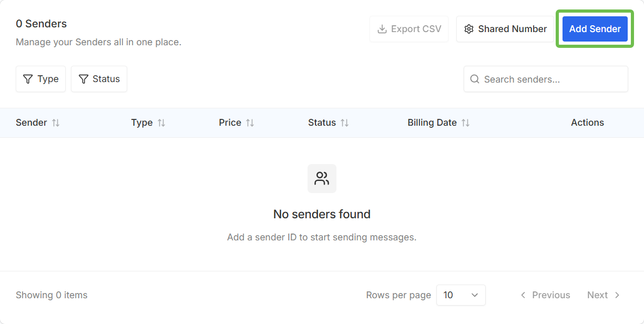Image resolution: width=644 pixels, height=324 pixels.
Task: Click the funnel icon beside Status filter
Action: (83, 79)
